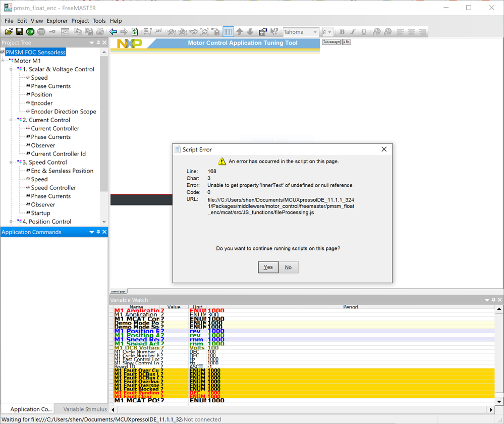Collapse the Motor M1 tree node
504x424 pixels.
[3, 61]
